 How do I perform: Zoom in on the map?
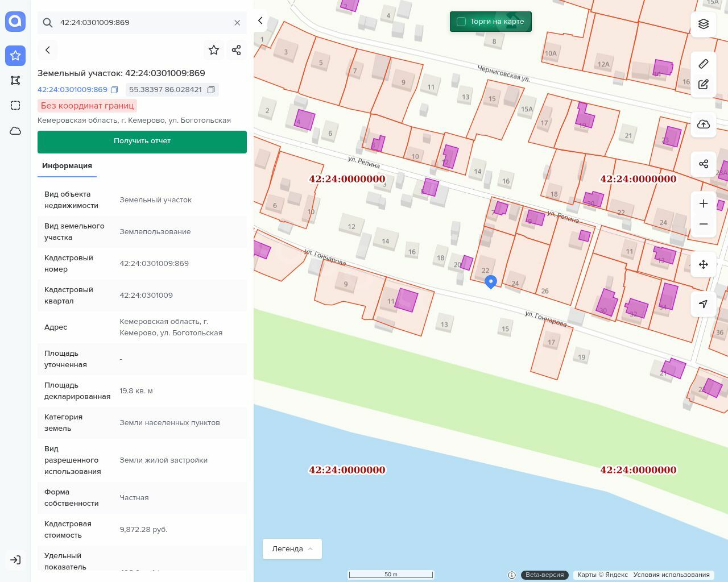coord(704,203)
